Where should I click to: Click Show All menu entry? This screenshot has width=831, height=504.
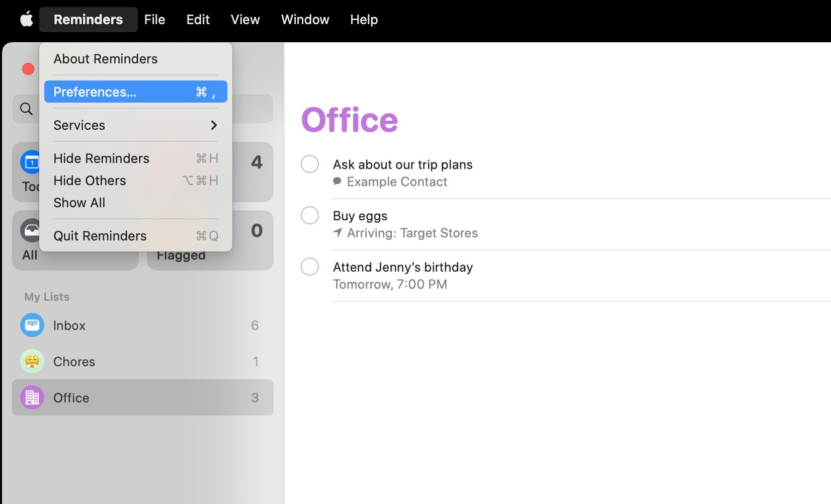[x=79, y=203]
